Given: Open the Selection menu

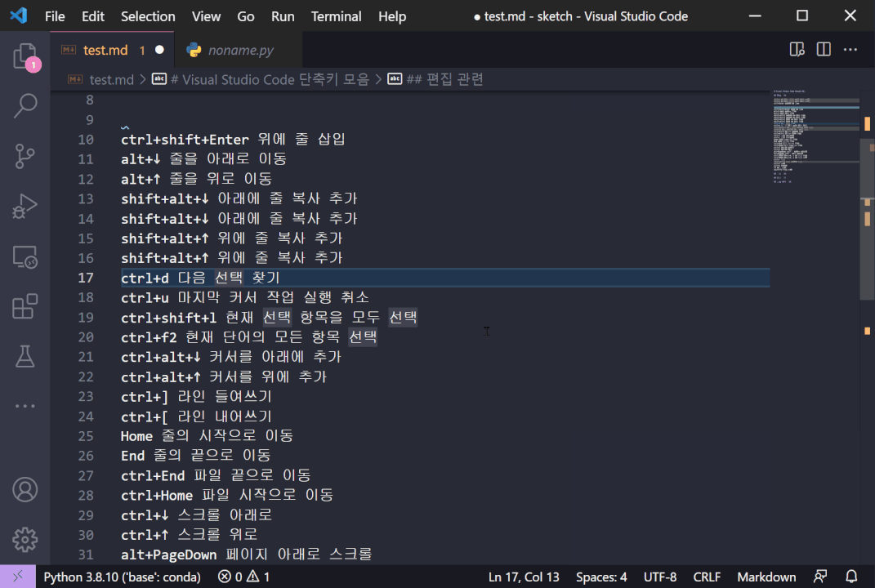Looking at the screenshot, I should tap(148, 16).
